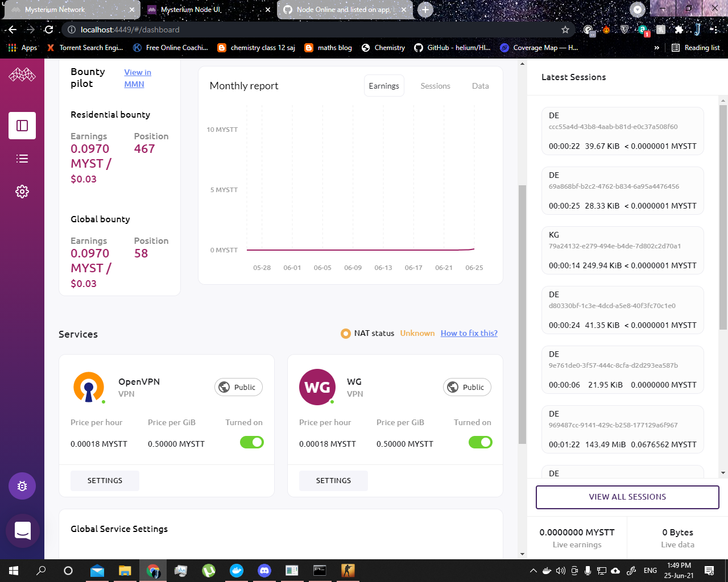The width and height of the screenshot is (728, 582).
Task: Open the Dashboard panel icon in sidebar
Action: click(x=22, y=126)
